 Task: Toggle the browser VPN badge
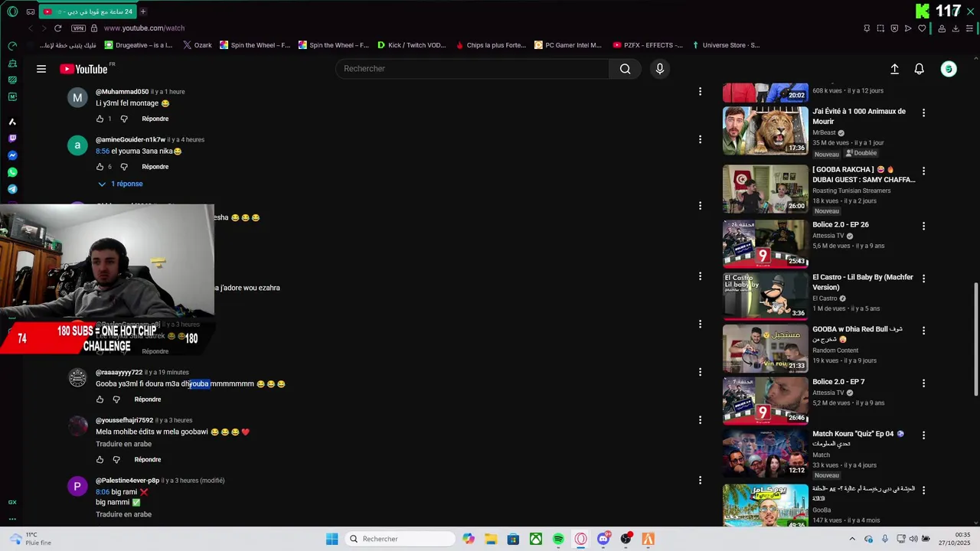[78, 28]
